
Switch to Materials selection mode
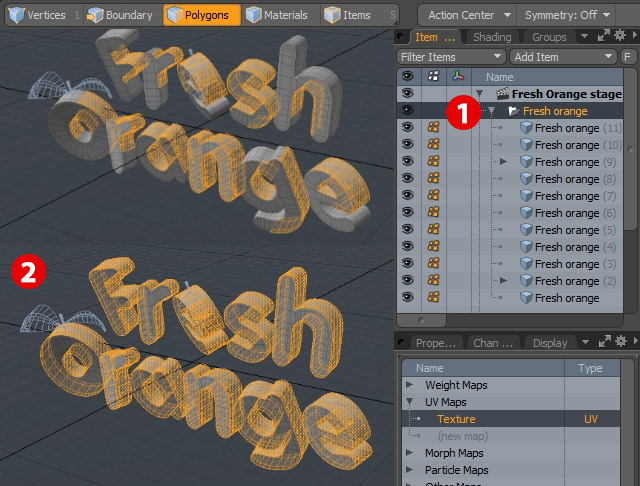(280, 15)
